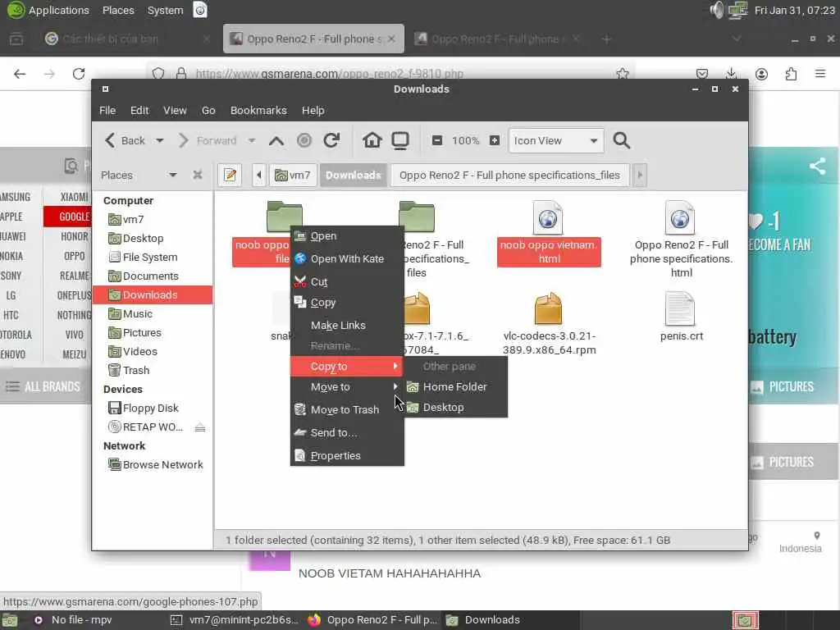Open the Bookmarks menu

coord(258,111)
